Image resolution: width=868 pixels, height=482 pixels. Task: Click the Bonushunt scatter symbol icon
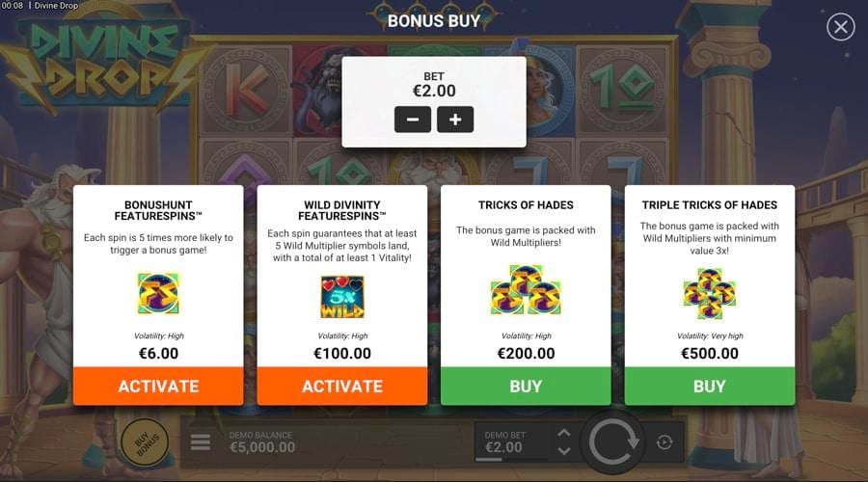pos(158,293)
